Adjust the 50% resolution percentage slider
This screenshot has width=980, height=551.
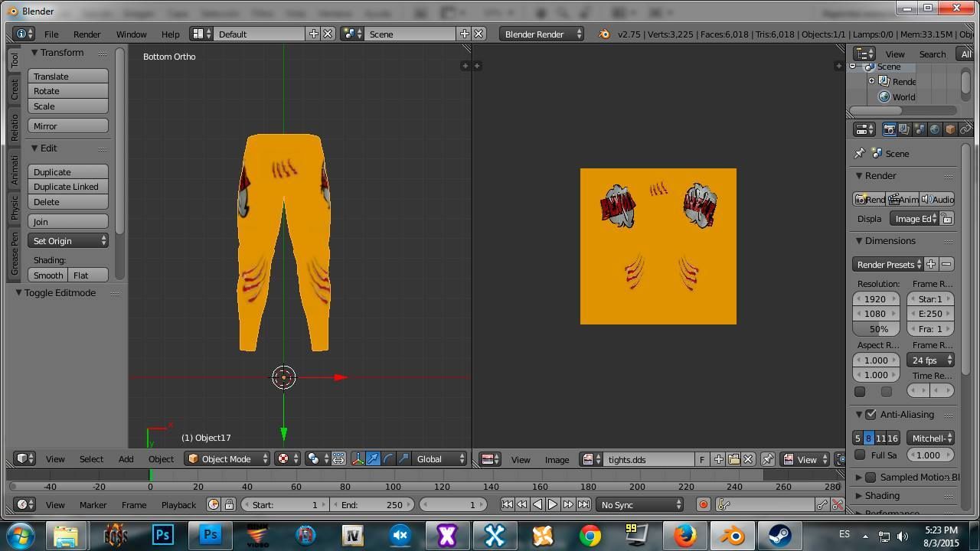[876, 328]
